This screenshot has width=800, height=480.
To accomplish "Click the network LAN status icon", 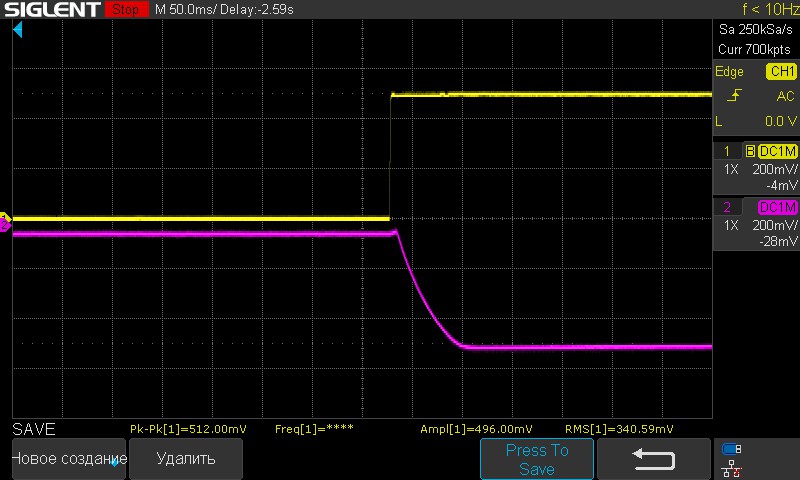I will 732,468.
